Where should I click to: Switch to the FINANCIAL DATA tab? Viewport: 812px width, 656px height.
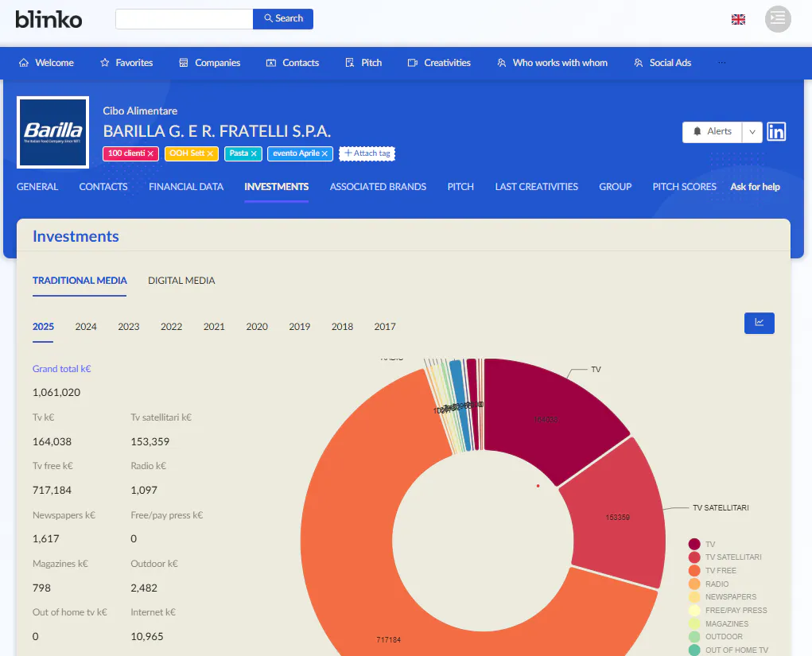(x=186, y=187)
